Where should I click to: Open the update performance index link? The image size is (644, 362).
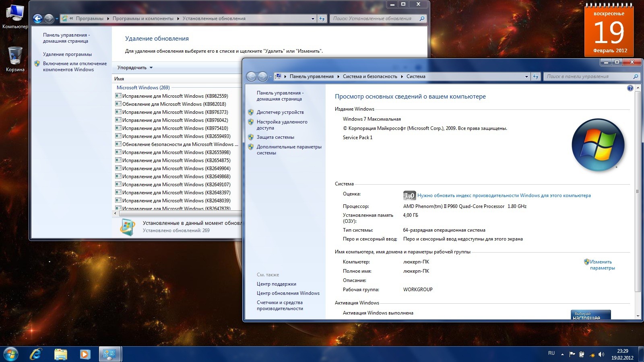pos(504,195)
